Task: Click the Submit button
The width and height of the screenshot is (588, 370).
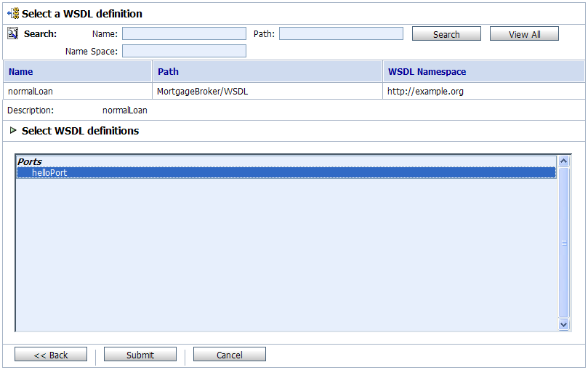Action: point(140,354)
